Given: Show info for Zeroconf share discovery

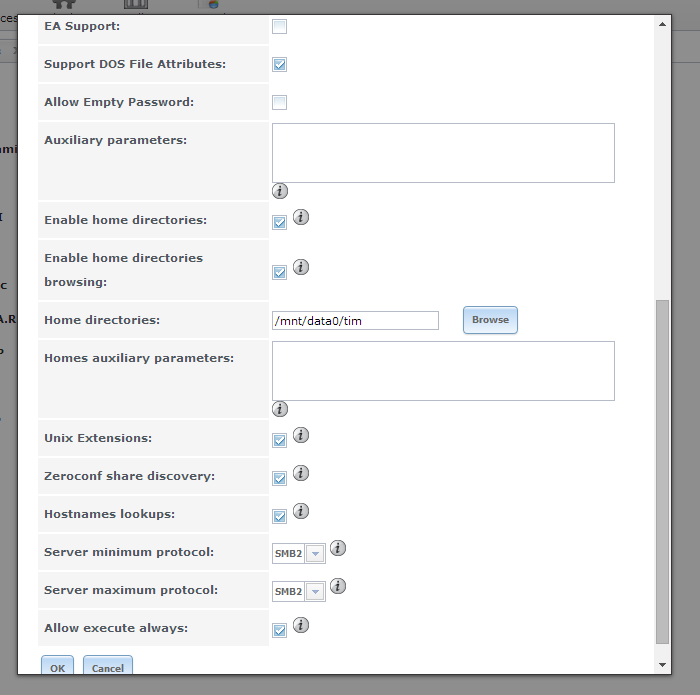Looking at the screenshot, I should (301, 473).
